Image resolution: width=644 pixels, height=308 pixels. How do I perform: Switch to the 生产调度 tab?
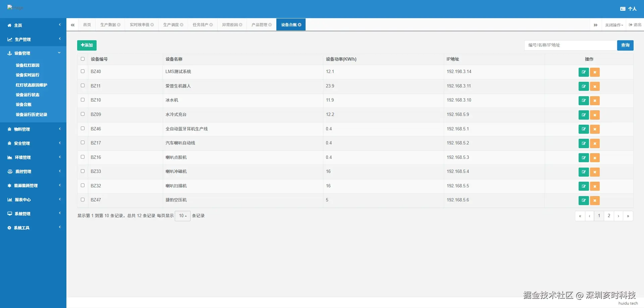173,25
